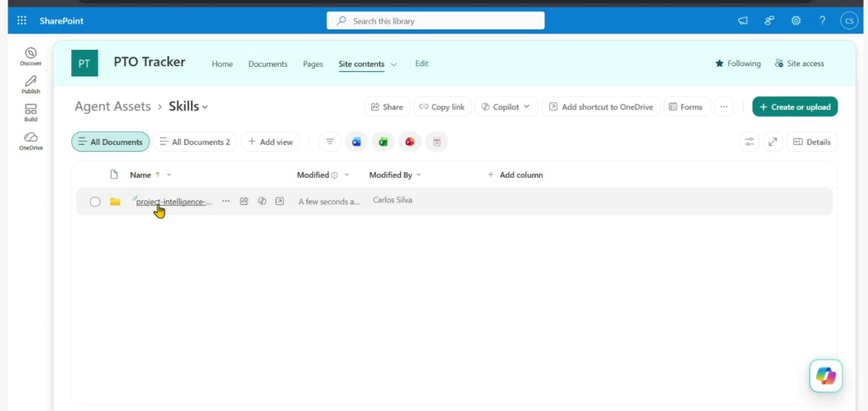Click Carlos Silva in Modified By
This screenshot has width=868, height=411.
tap(392, 200)
